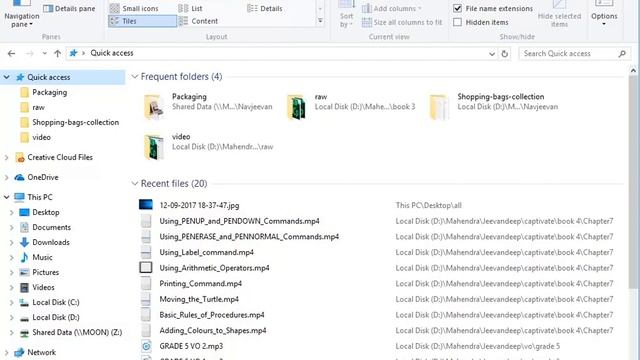Open folder Options

(x=604, y=15)
